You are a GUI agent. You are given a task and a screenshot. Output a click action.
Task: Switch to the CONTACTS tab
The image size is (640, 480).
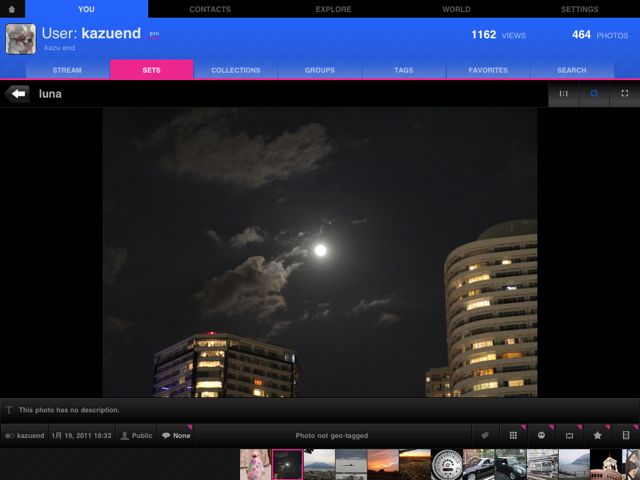210,9
